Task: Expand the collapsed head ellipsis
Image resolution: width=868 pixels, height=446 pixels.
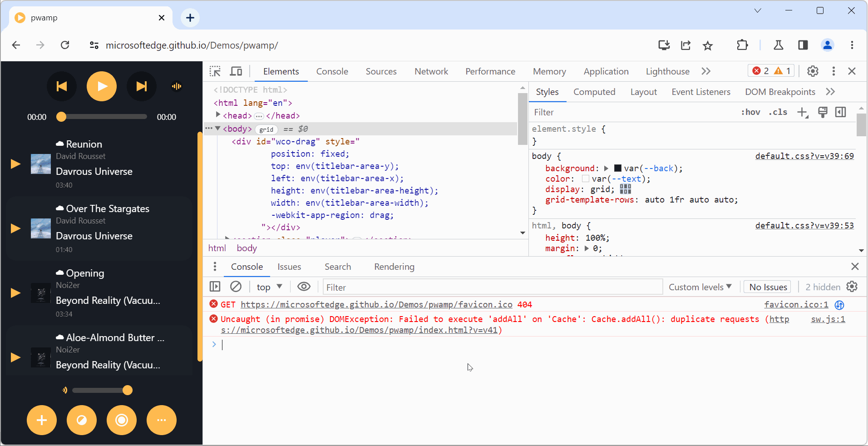Action: (x=259, y=116)
